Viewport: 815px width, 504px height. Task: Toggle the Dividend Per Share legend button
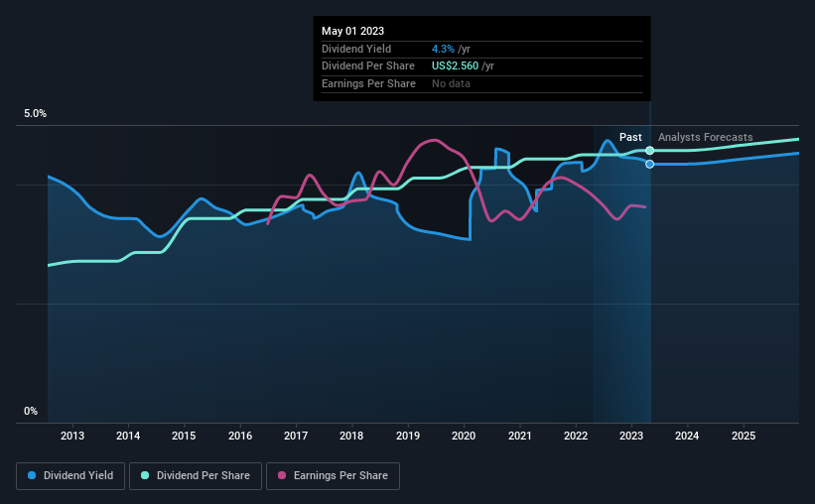pyautogui.click(x=196, y=476)
